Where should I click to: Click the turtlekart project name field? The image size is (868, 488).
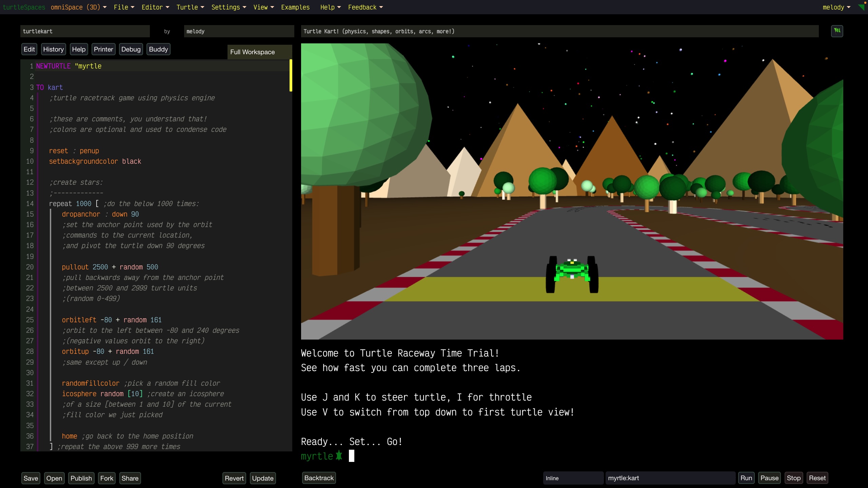pos(85,31)
